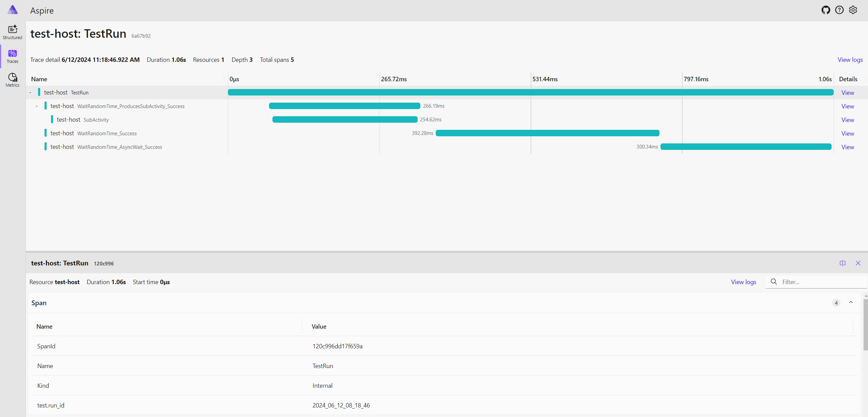Click the Name column header in trace table
Viewport: 868px width, 417px height.
coord(39,79)
